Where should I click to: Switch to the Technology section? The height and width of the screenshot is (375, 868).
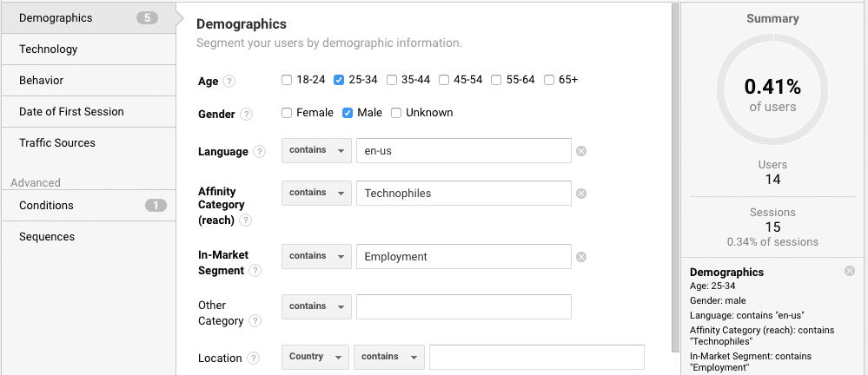88,49
